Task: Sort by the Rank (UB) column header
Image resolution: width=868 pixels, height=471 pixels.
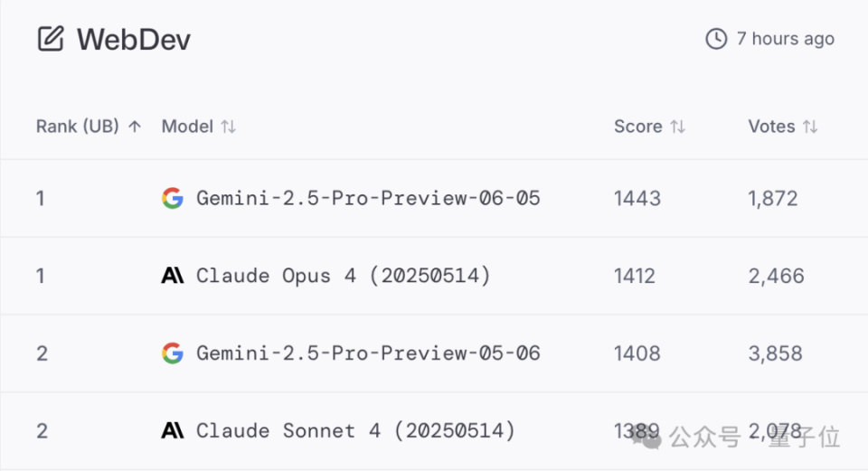Action: (78, 127)
